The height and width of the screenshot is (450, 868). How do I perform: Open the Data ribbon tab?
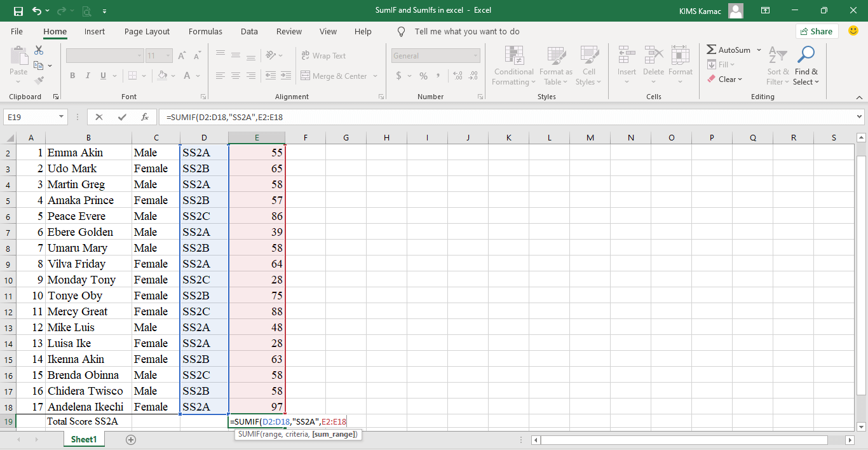249,31
